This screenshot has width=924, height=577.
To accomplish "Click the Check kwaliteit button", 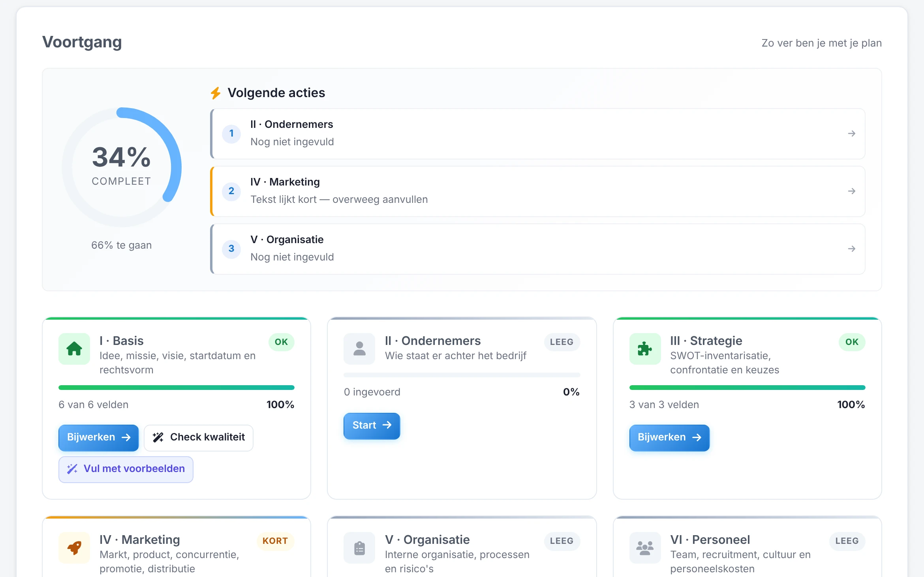I will pyautogui.click(x=199, y=438).
